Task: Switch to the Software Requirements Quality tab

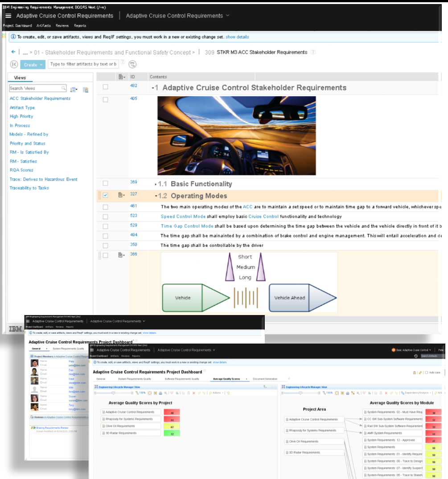Action: tap(182, 379)
